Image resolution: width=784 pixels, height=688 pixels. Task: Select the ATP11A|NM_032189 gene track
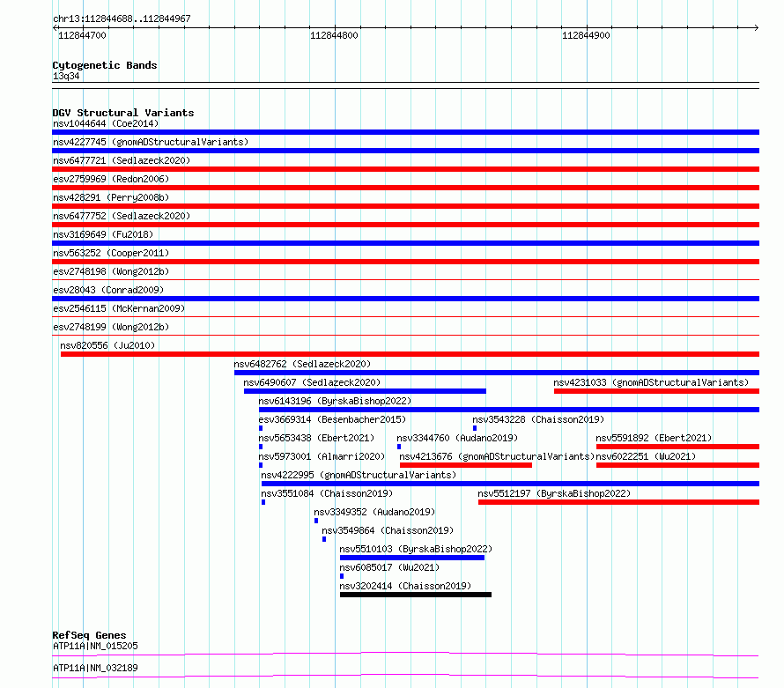[405, 676]
